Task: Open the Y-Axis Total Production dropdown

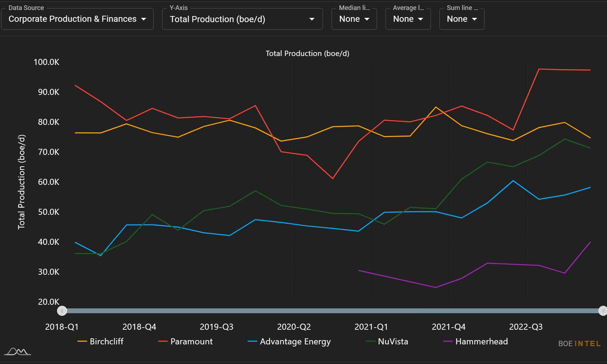Action: coord(242,19)
